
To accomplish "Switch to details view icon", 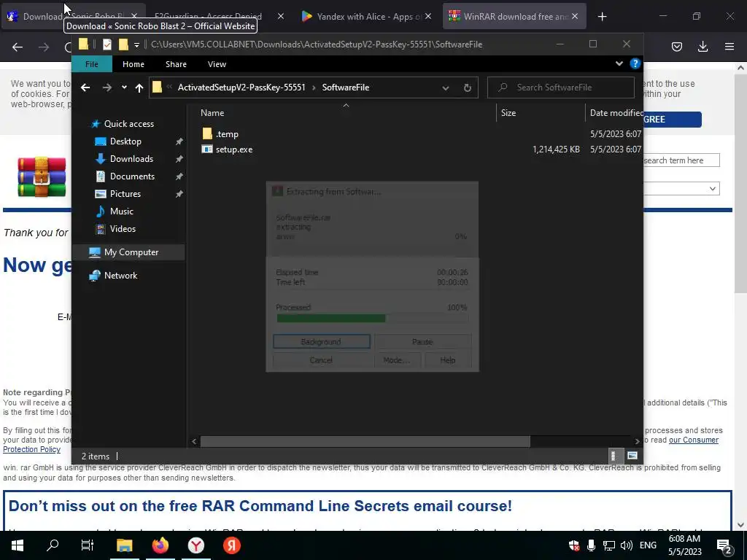I will (x=614, y=456).
